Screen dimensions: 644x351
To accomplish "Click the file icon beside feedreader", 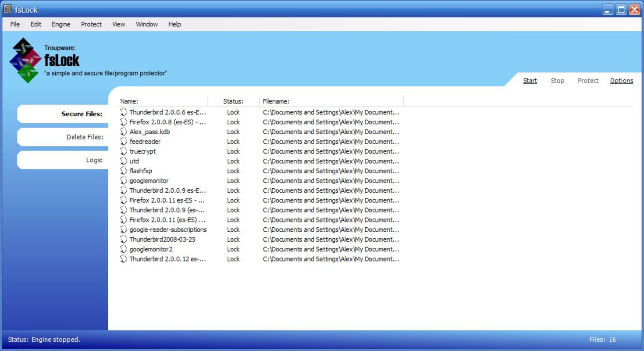I will click(x=124, y=142).
